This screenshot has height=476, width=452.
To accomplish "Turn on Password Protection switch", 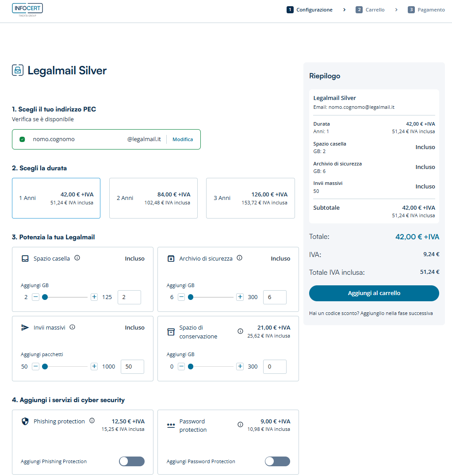I will [x=277, y=461].
